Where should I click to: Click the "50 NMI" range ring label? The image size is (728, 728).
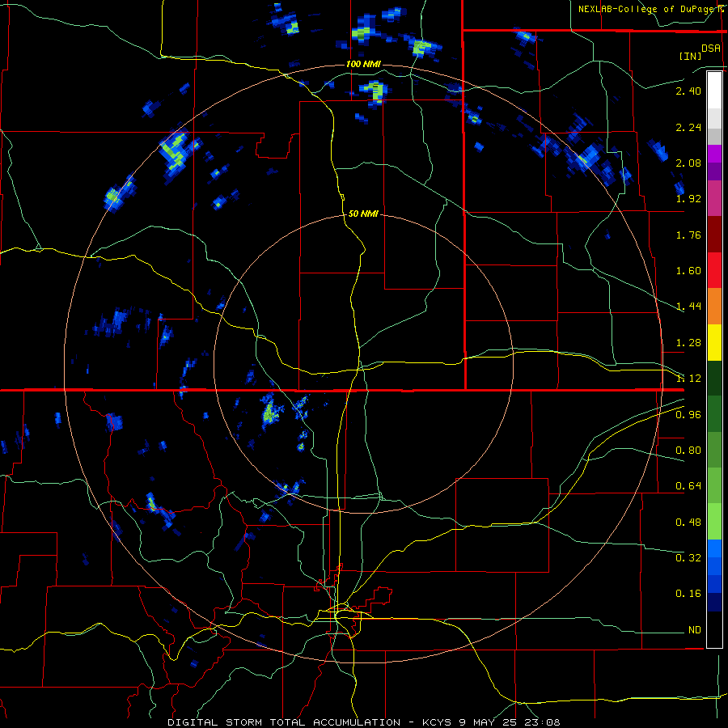(x=363, y=214)
